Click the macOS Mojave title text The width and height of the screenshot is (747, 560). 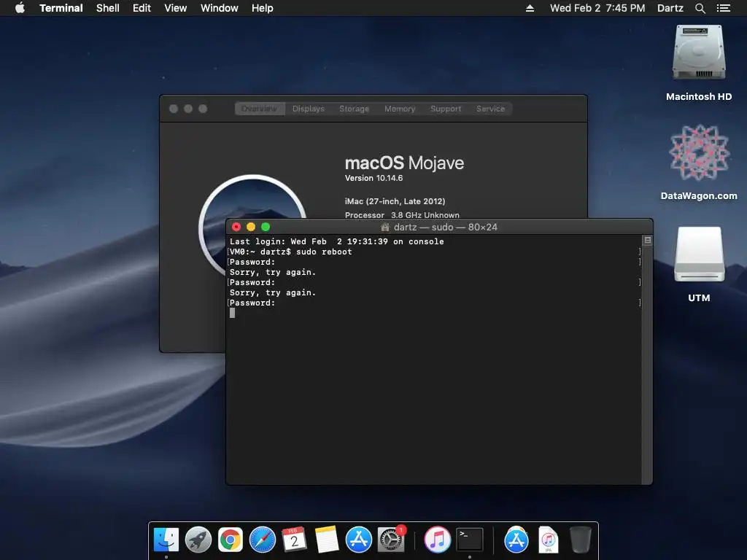[x=404, y=163]
